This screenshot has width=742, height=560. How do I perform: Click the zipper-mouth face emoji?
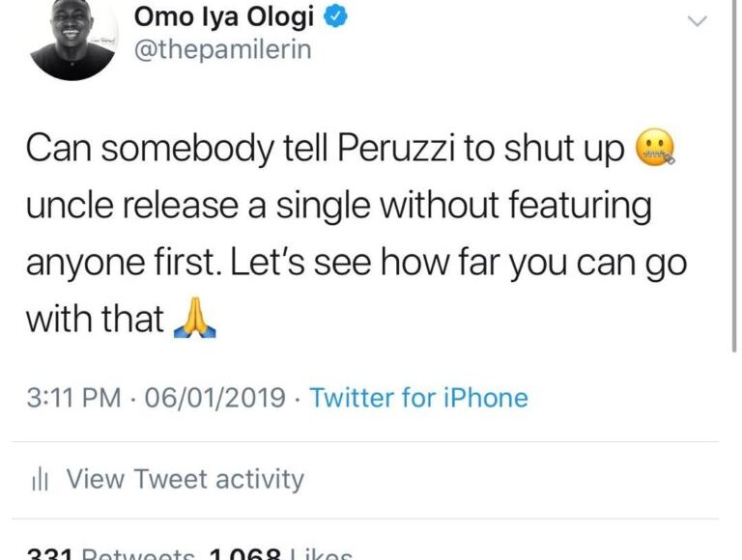(x=654, y=150)
